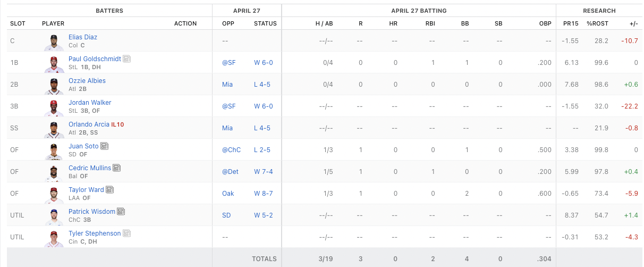
Task: Click news icon next to Cedric Mullins
Action: click(x=117, y=168)
